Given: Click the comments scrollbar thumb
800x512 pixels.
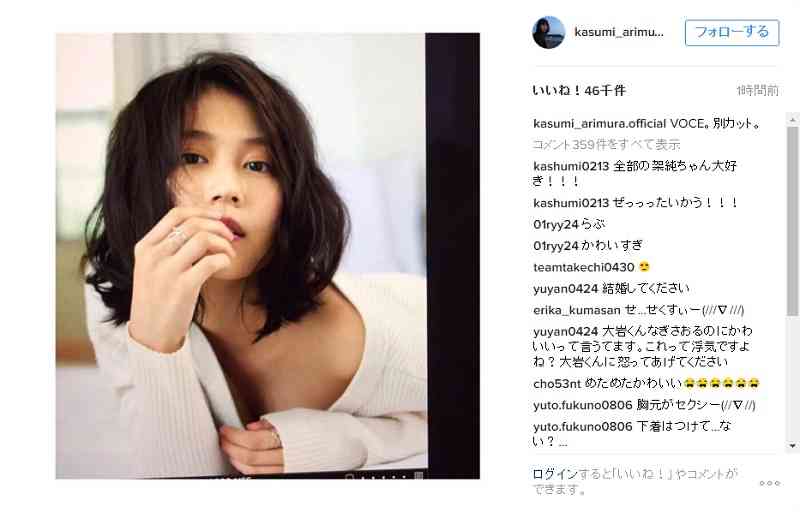Looking at the screenshot, I should coord(792,221).
